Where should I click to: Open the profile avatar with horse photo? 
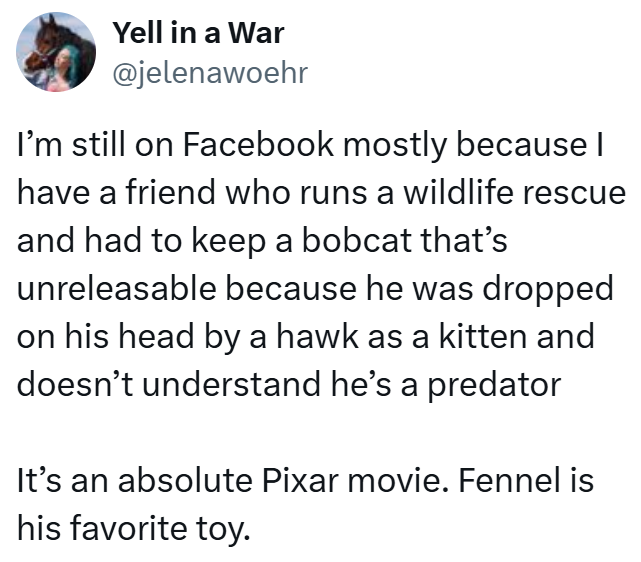pyautogui.click(x=56, y=52)
